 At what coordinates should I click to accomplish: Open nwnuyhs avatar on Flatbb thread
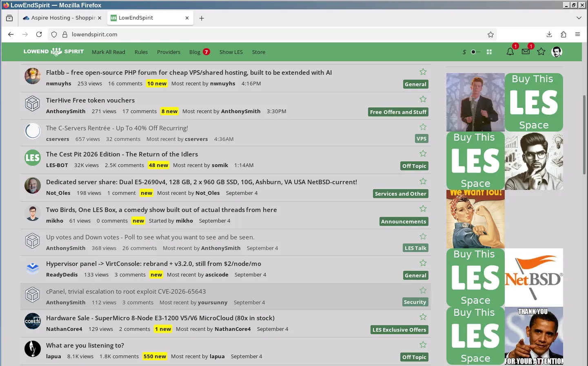[x=33, y=76]
